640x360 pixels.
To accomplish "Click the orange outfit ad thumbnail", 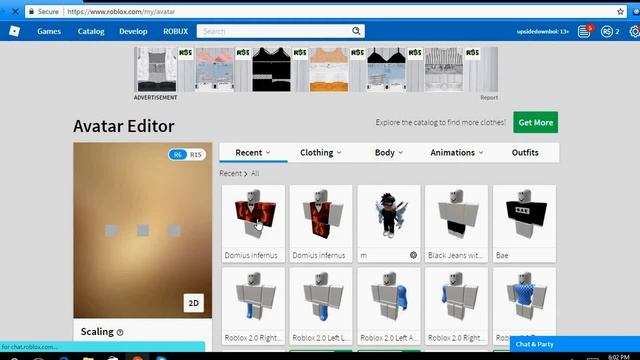I will coord(329,69).
